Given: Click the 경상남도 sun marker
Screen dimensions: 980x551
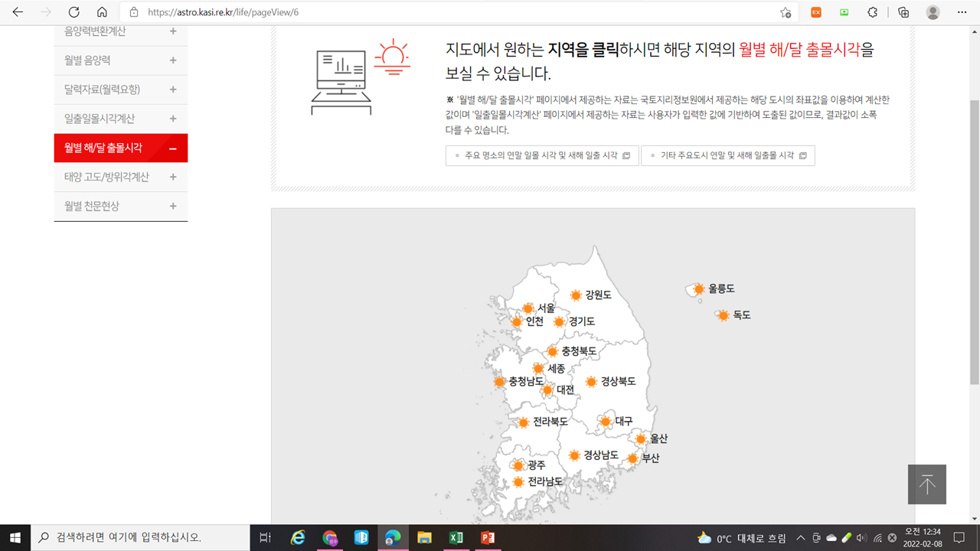Looking at the screenshot, I should coord(574,455).
